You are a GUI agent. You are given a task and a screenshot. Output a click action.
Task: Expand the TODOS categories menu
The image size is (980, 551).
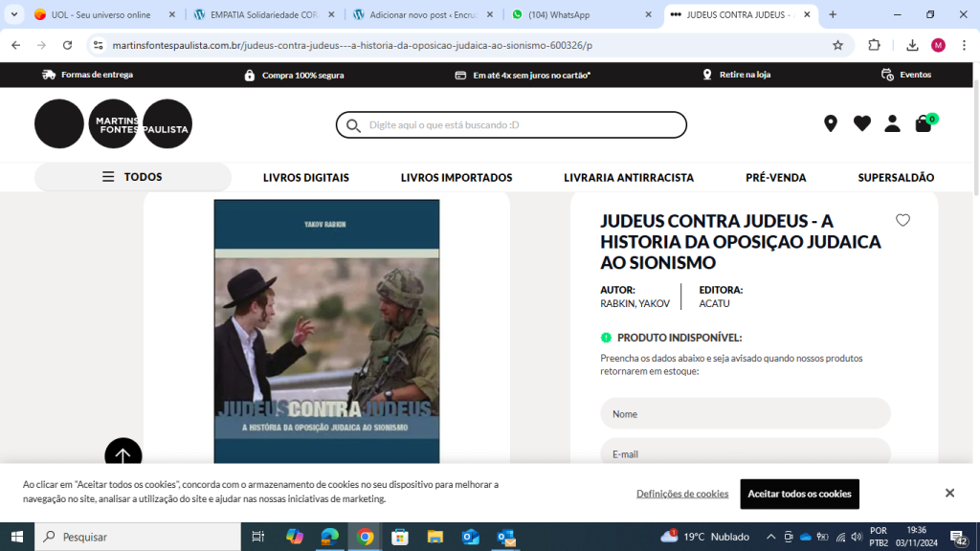point(133,177)
